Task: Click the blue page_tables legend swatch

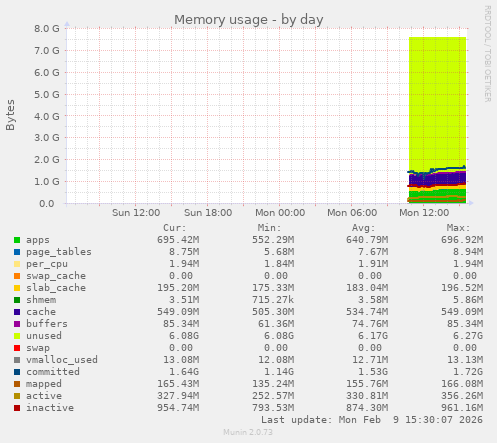Action: (x=17, y=252)
